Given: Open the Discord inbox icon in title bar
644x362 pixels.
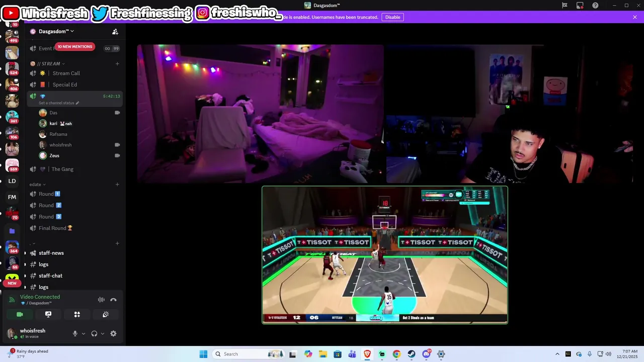Looking at the screenshot, I should tap(580, 6).
